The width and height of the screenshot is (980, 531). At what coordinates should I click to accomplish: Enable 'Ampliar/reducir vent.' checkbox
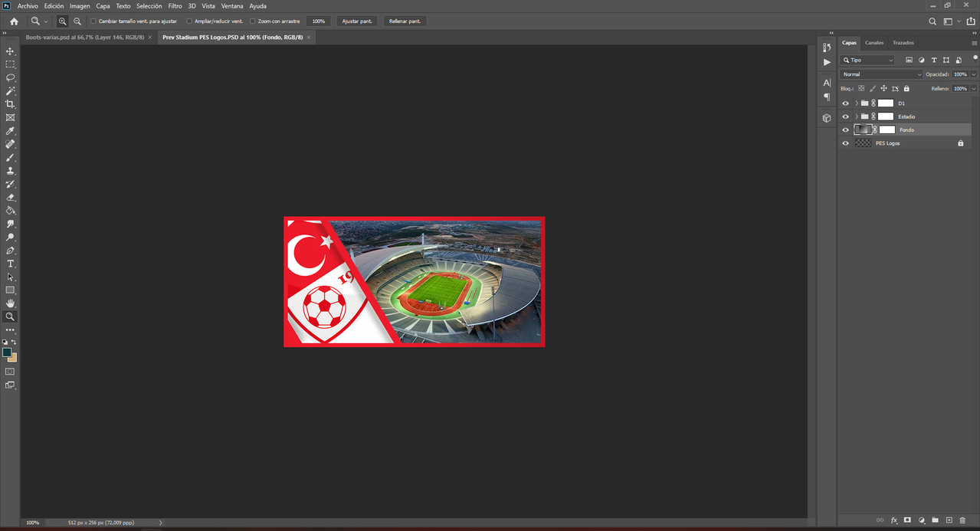coord(189,21)
